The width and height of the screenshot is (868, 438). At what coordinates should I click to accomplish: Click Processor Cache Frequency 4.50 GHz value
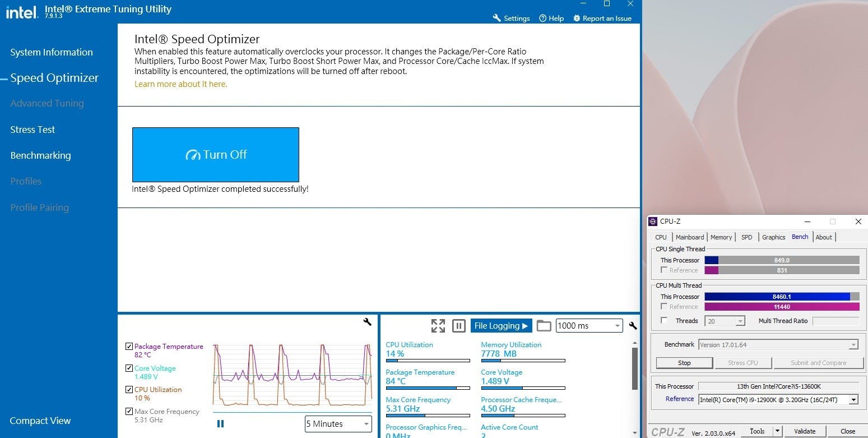click(498, 409)
